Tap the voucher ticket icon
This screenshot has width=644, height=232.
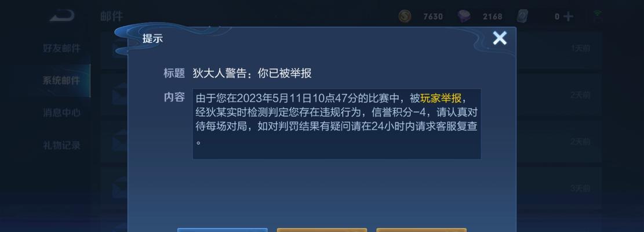(522, 16)
